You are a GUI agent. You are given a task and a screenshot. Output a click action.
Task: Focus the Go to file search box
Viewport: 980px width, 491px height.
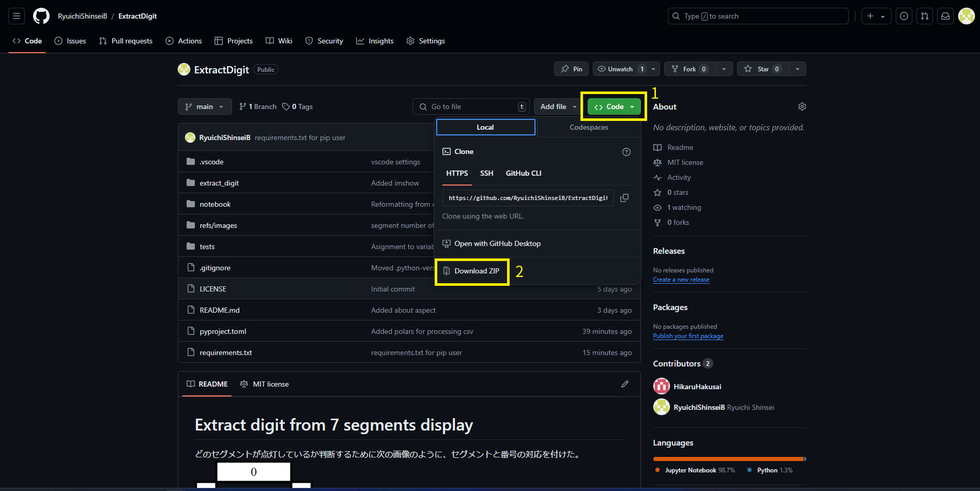coord(471,106)
